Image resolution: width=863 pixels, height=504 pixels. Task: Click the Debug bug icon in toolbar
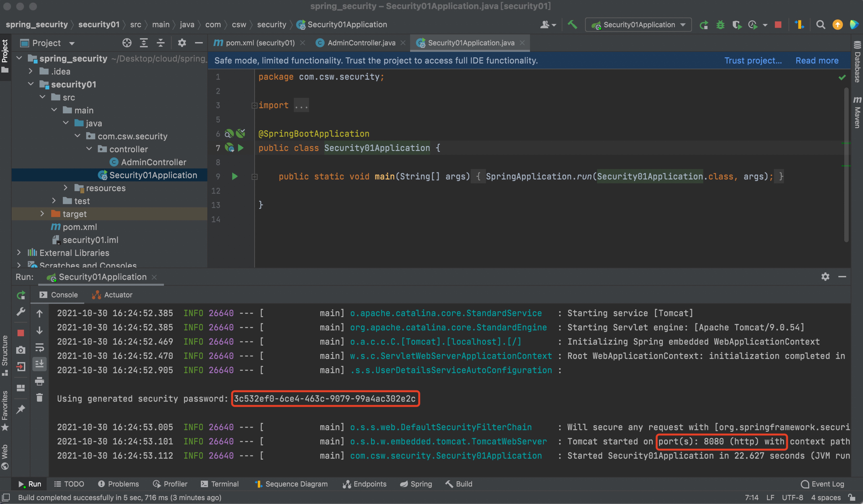720,25
